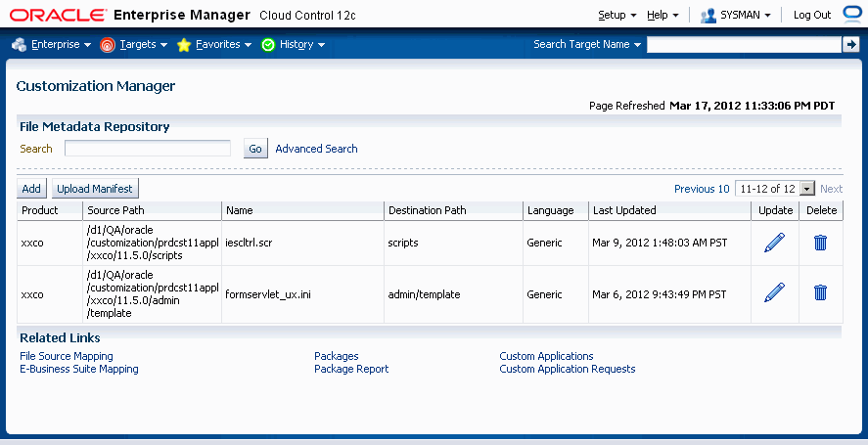Open the Setup dropdown menu
868x445 pixels.
coord(617,15)
